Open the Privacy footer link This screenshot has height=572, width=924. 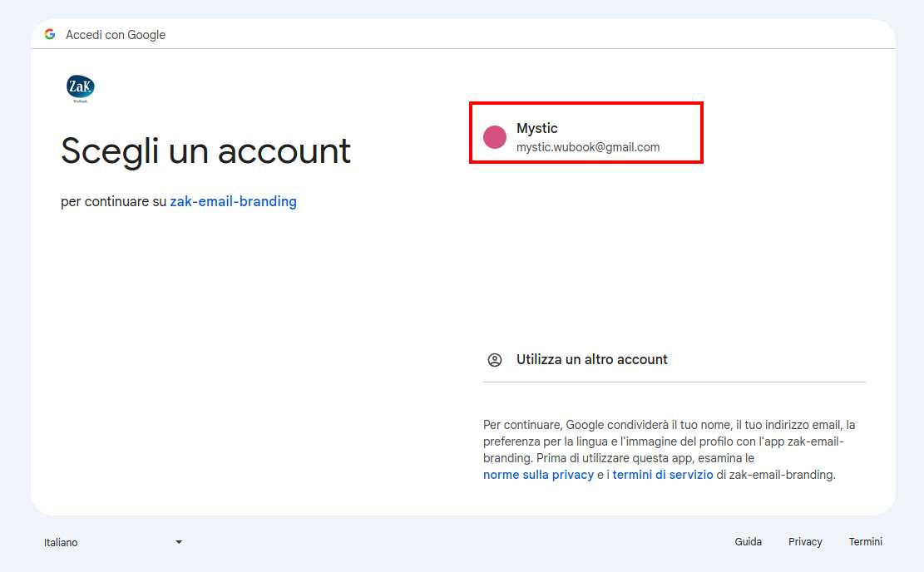point(805,542)
